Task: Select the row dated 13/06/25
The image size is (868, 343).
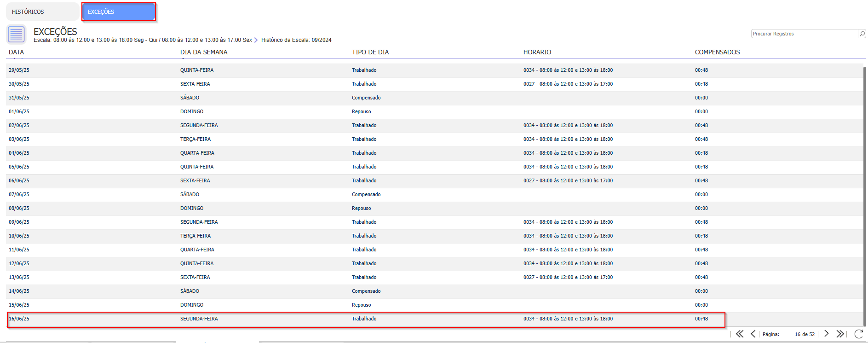Action: (x=435, y=277)
